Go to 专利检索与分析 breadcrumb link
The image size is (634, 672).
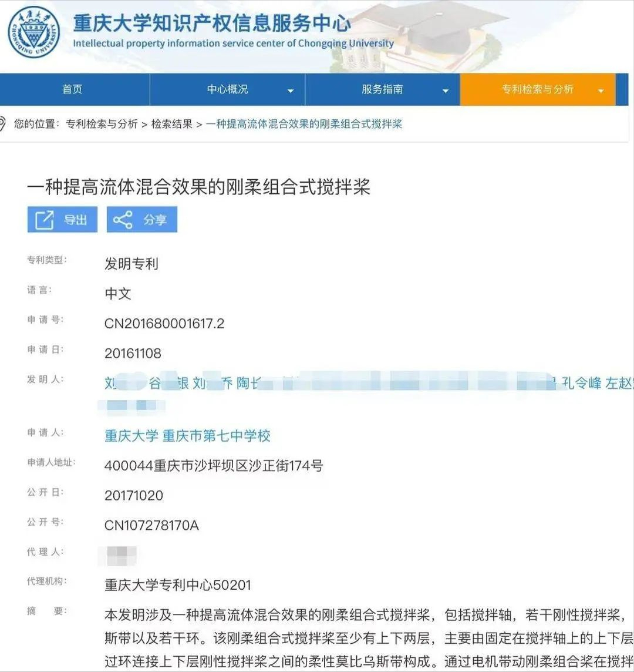(x=102, y=124)
